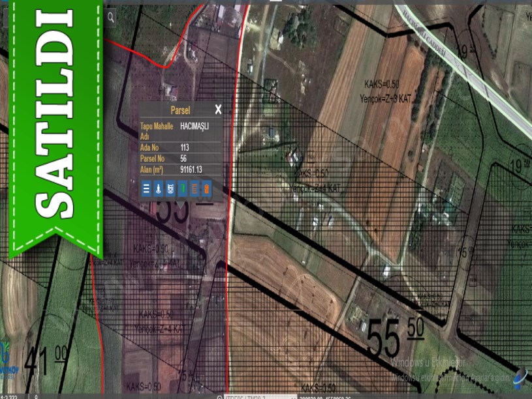
Task: Click the HACIMAŞLI neighborhood name value
Action: point(194,126)
